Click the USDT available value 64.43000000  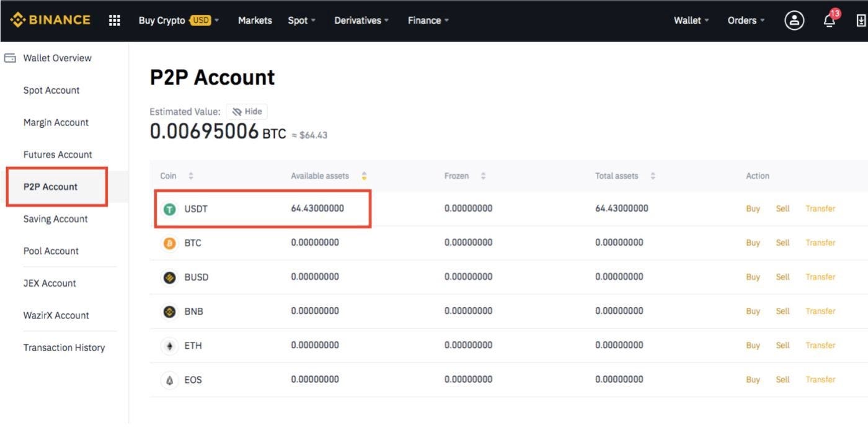coord(317,209)
